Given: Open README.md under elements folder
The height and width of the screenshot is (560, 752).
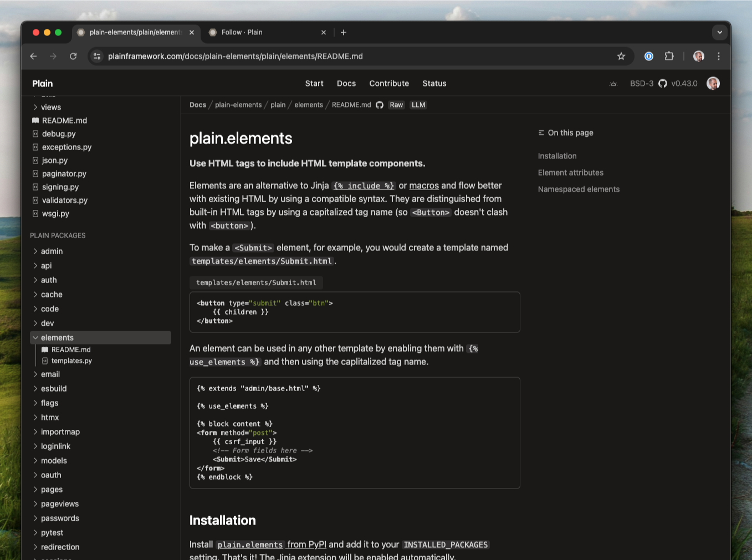Looking at the screenshot, I should click(71, 350).
